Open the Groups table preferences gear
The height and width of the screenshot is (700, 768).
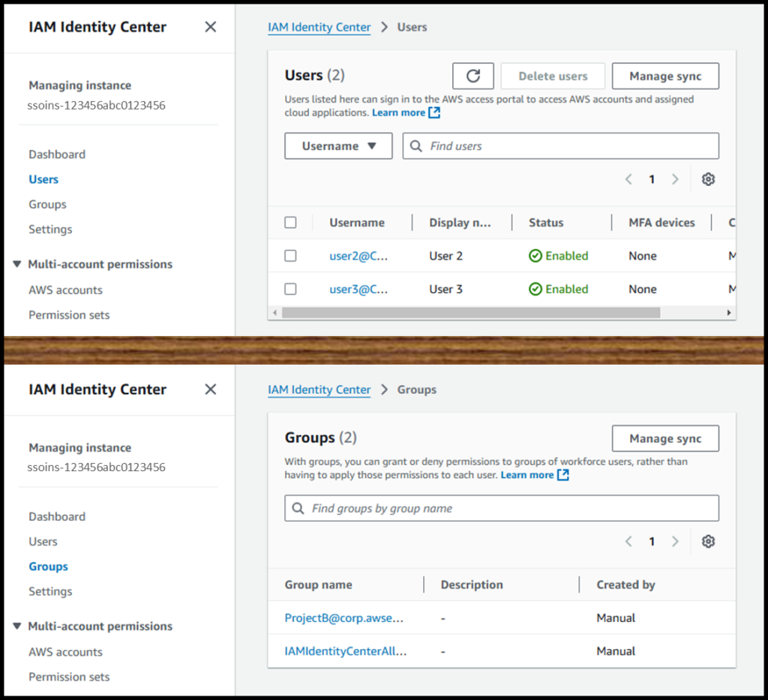pos(707,541)
